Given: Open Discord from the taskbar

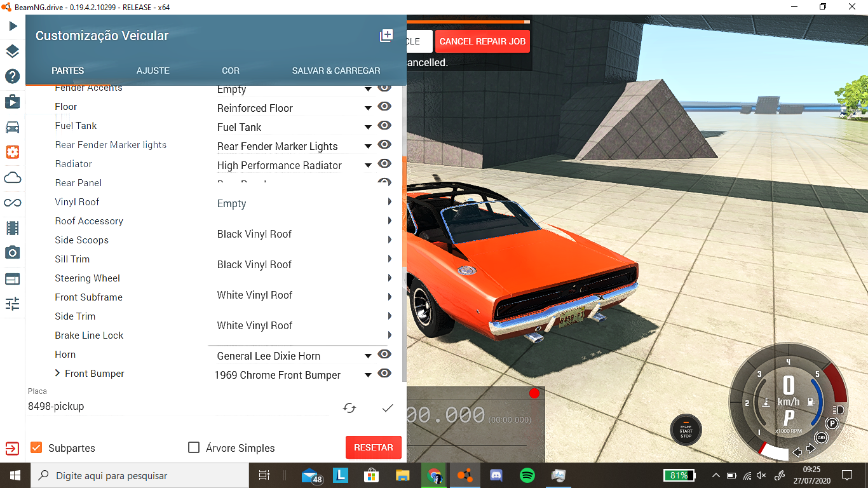Looking at the screenshot, I should pyautogui.click(x=496, y=475).
